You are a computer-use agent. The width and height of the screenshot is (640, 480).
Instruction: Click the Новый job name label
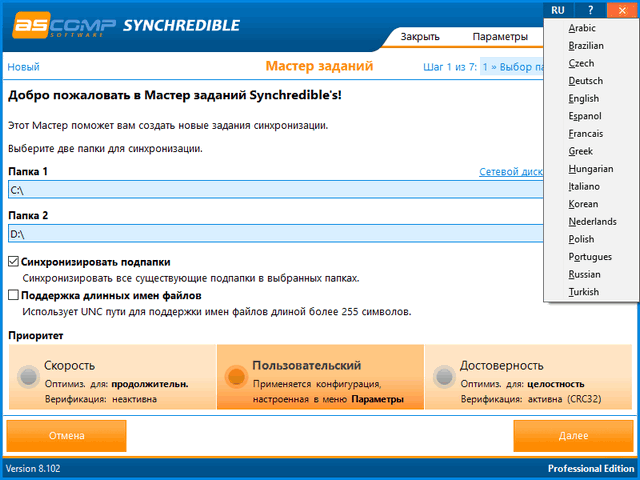23,67
